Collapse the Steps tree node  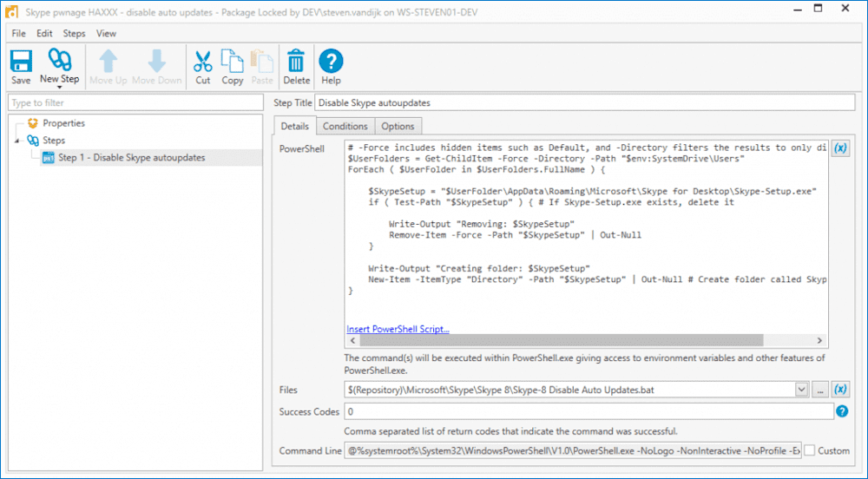click(17, 141)
